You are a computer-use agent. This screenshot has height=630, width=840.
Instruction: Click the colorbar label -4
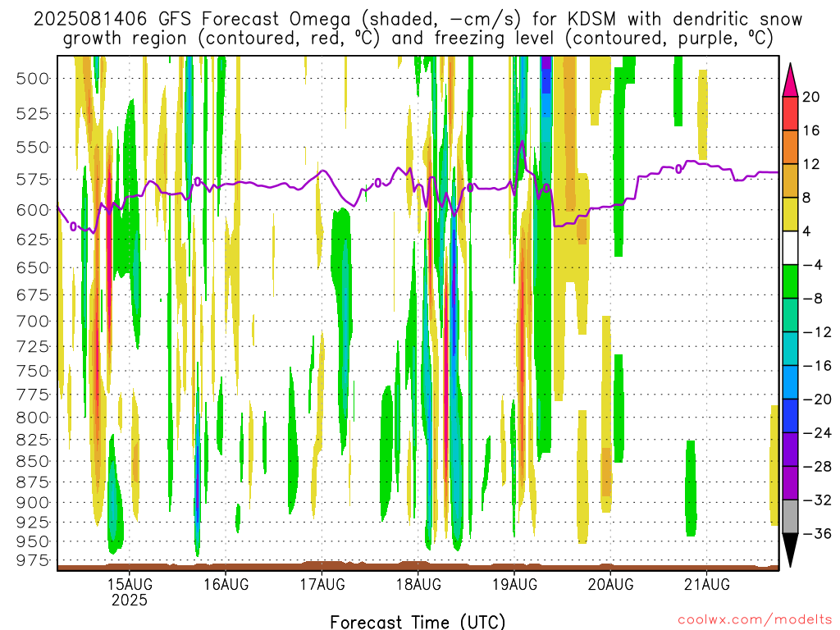(x=813, y=265)
